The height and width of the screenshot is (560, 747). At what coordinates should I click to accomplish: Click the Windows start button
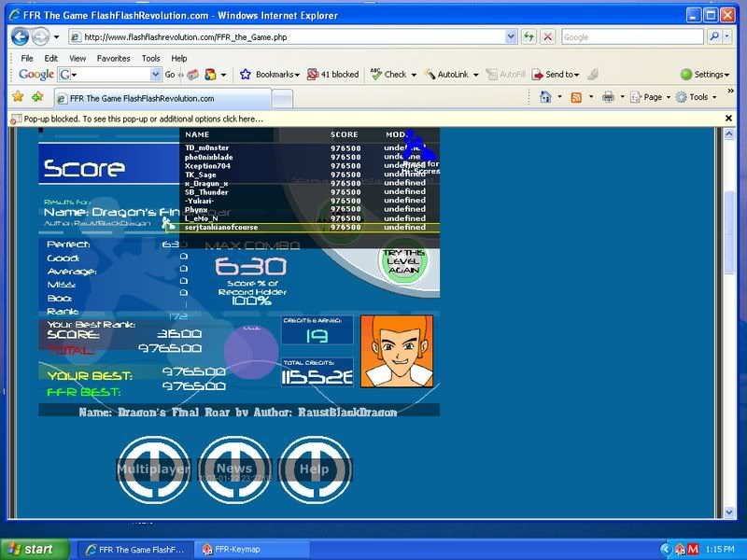pyautogui.click(x=35, y=549)
